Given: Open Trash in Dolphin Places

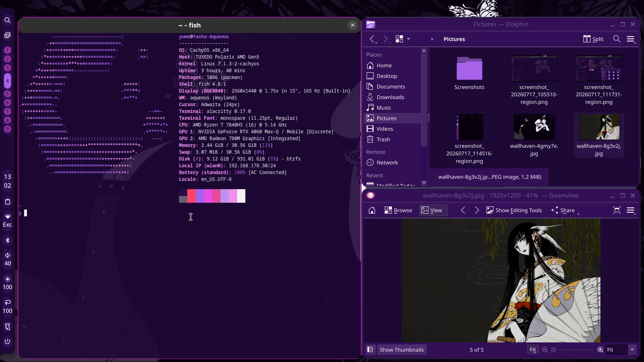Looking at the screenshot, I should pos(392,139).
